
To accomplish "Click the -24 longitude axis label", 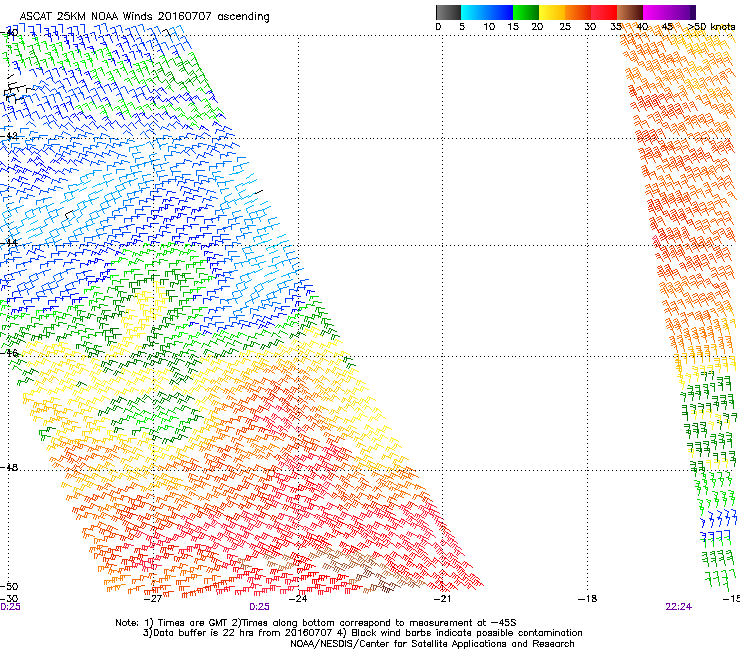I will pyautogui.click(x=298, y=599).
